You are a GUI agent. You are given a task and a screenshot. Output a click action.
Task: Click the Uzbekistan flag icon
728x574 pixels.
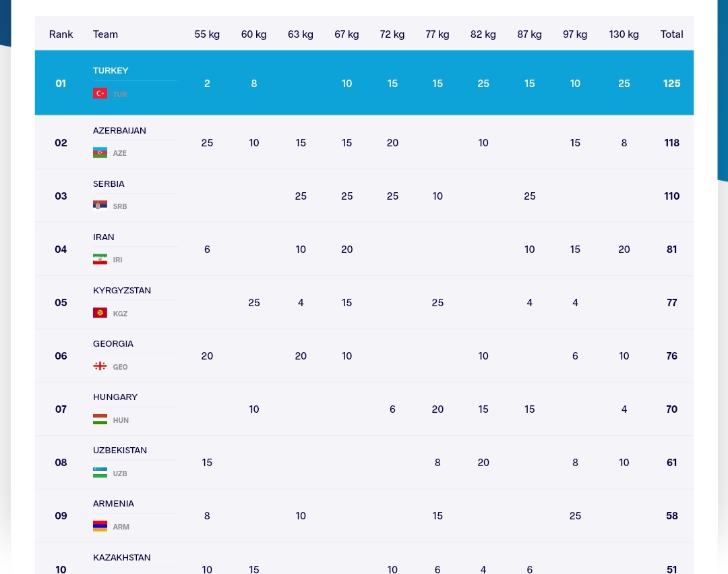point(100,473)
